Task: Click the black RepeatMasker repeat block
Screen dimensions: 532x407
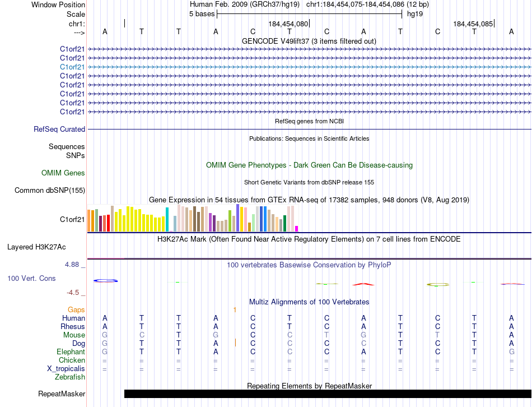Action: click(x=328, y=394)
